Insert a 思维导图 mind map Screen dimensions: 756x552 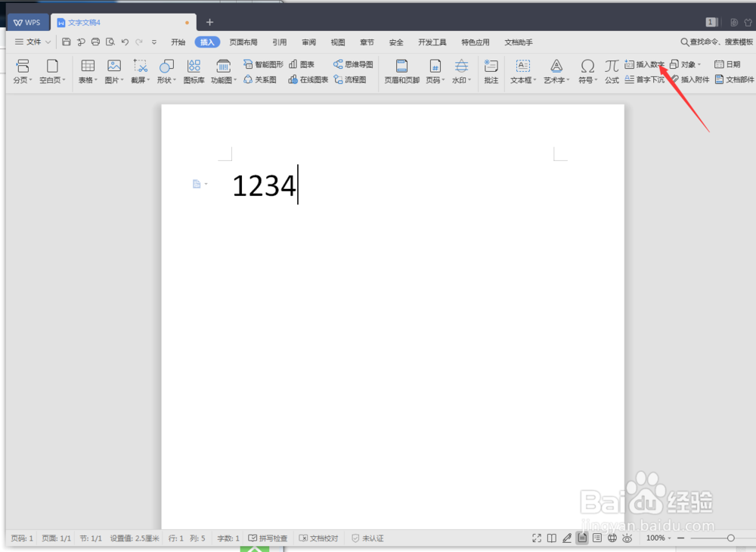pos(353,64)
